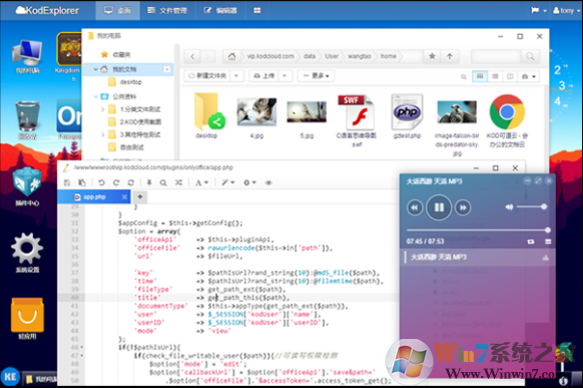Viewport: 583px width, 388px height.
Task: Click the home icon in path bar
Action: coord(232,56)
